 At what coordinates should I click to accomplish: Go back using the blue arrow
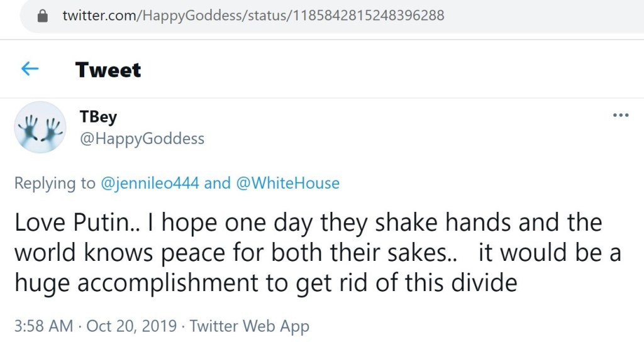pyautogui.click(x=30, y=69)
